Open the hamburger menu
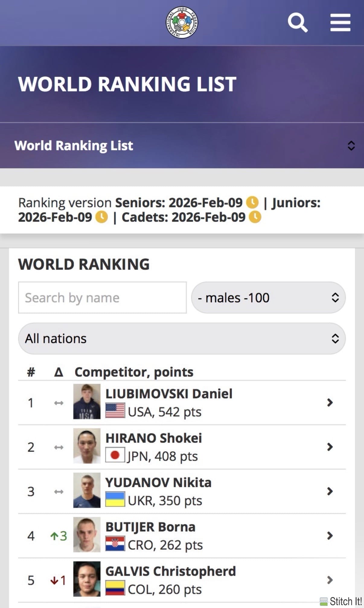 click(x=340, y=22)
